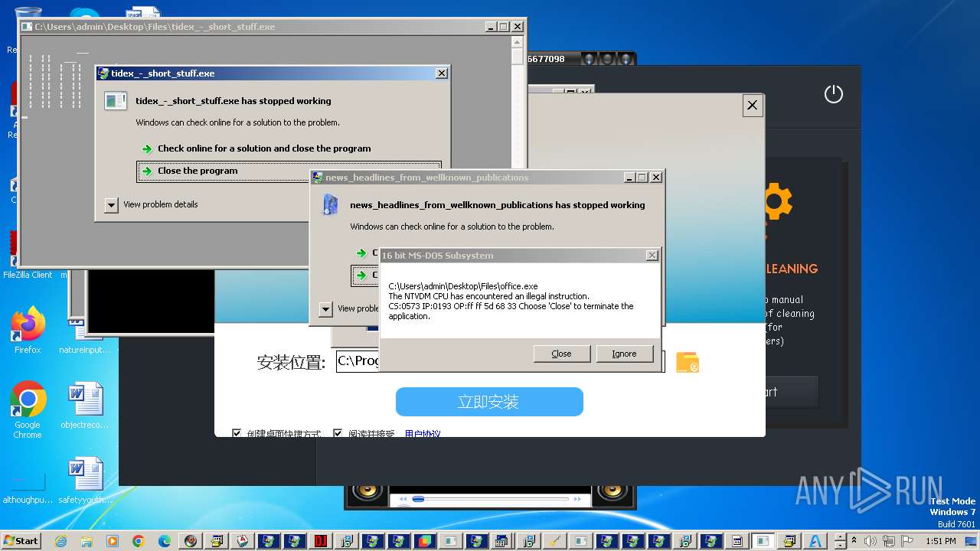Click the broom cleaner taskbar icon
This screenshot has width=980, height=551.
pyautogui.click(x=554, y=541)
